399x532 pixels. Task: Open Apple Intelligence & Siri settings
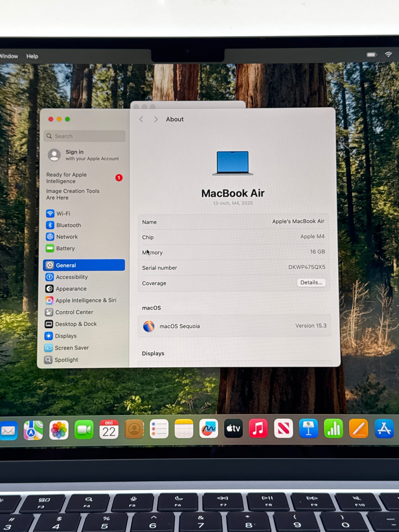click(x=85, y=300)
